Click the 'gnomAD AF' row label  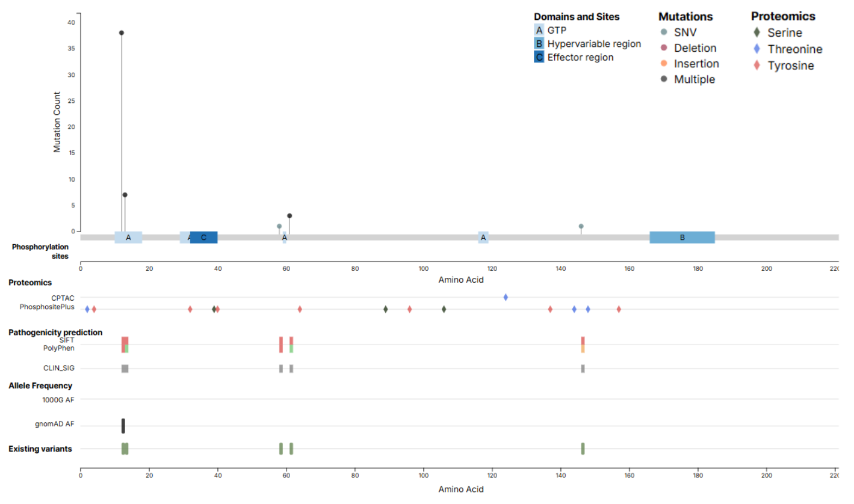(55, 424)
